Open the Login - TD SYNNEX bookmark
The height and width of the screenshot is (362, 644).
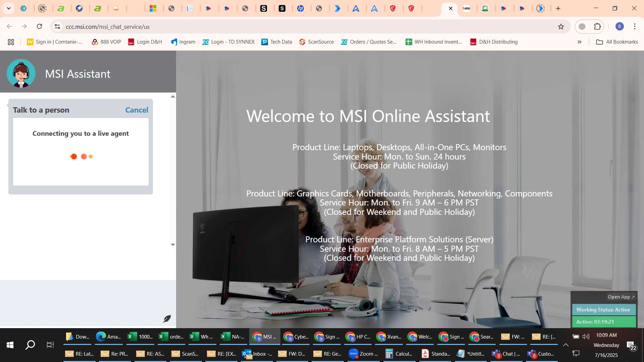tap(228, 42)
